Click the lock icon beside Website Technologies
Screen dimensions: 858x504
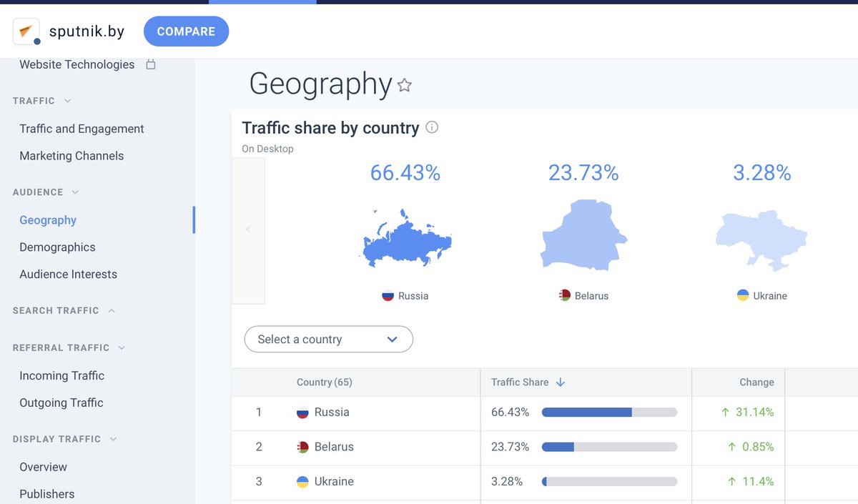[151, 64]
